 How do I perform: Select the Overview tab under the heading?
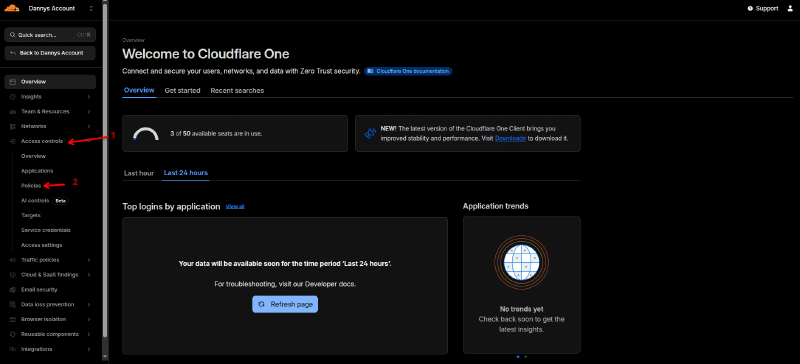pos(139,90)
